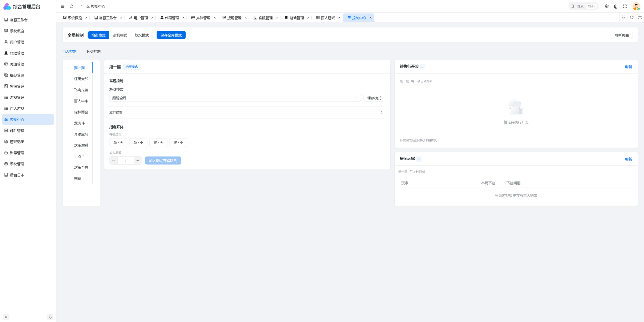644x322 pixels.
Task: Select 均衡模式 global control mode
Action: tap(98, 35)
